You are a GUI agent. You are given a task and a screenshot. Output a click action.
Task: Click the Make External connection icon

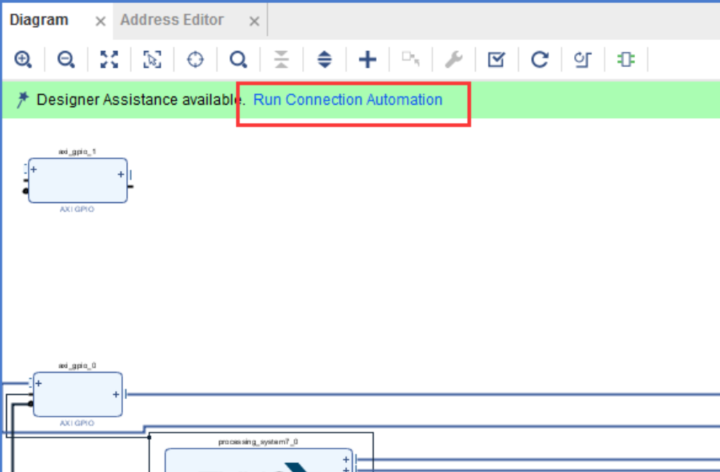(411, 59)
